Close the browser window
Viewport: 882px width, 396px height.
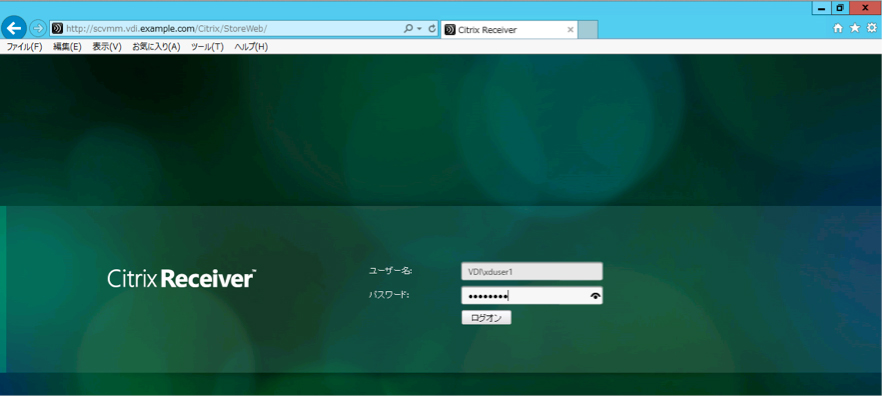pos(865,8)
